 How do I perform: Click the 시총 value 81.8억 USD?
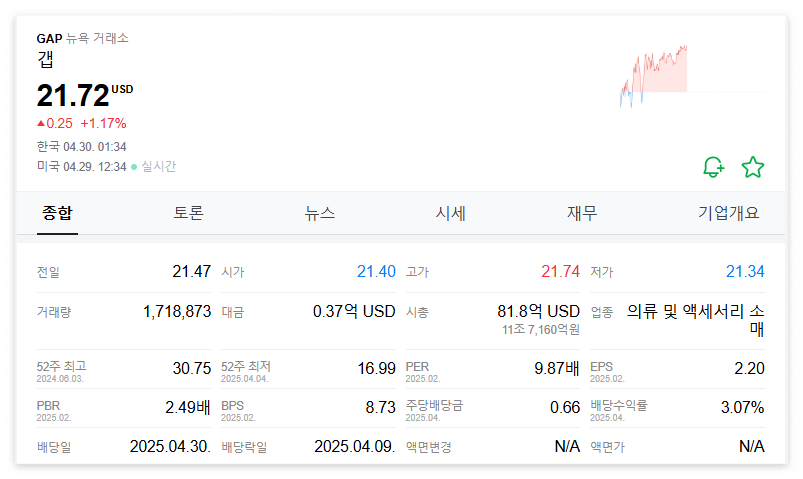(x=539, y=311)
